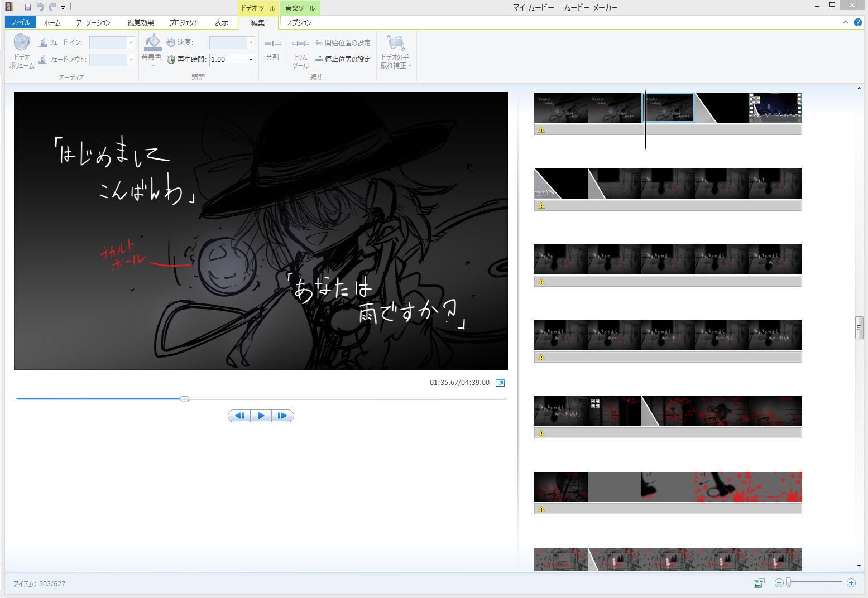Image resolution: width=868 pixels, height=598 pixels.
Task: Click the Play button under the preview
Action: [x=261, y=416]
